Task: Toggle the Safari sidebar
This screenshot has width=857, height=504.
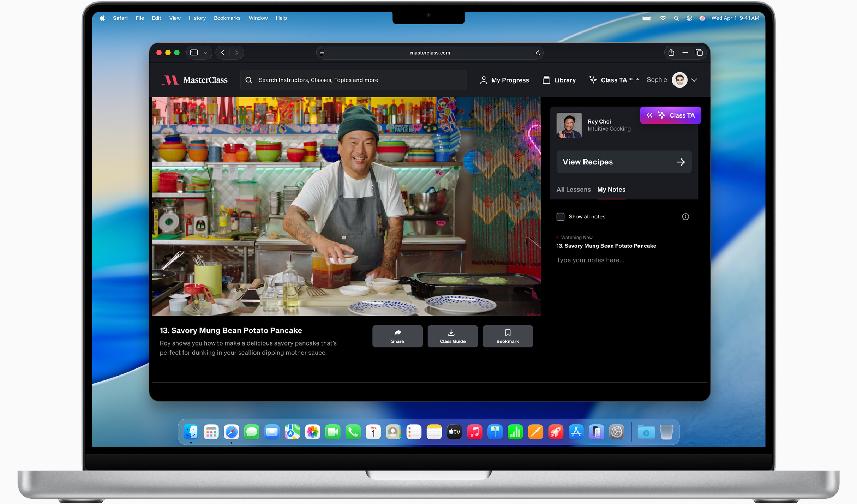Action: [x=194, y=53]
